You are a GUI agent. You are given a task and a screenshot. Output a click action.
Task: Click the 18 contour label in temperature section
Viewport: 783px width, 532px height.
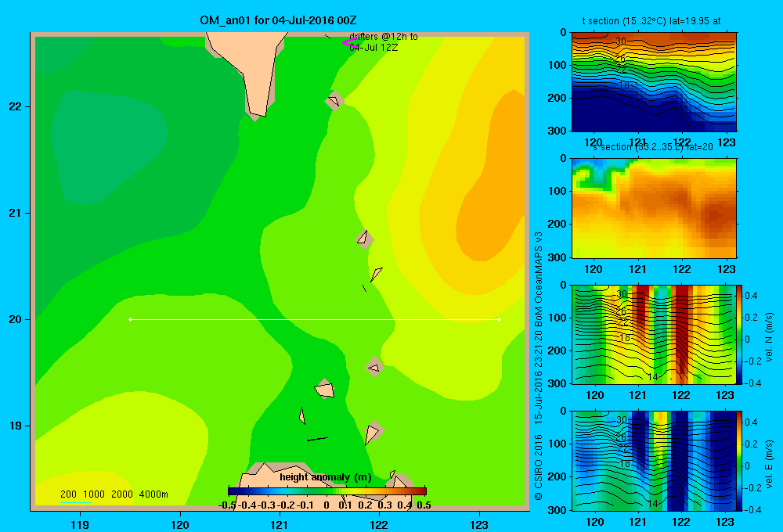(x=624, y=84)
